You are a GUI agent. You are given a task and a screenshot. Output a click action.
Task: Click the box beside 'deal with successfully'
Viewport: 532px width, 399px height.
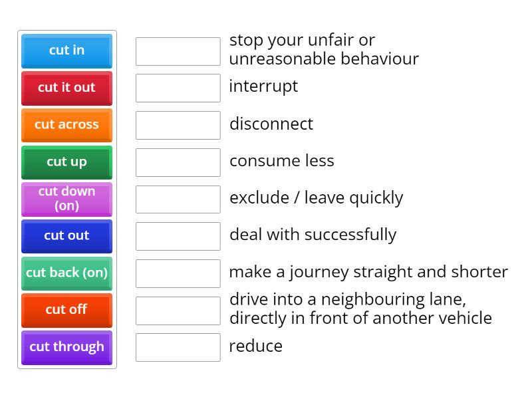(x=177, y=235)
